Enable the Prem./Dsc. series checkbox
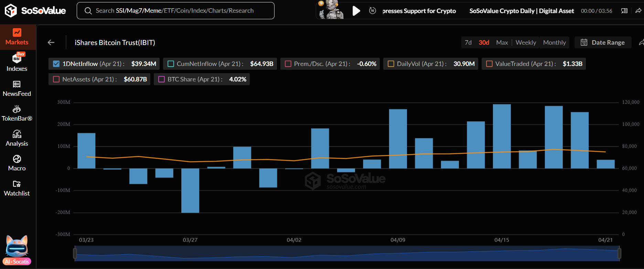This screenshot has height=269, width=644. pos(288,64)
